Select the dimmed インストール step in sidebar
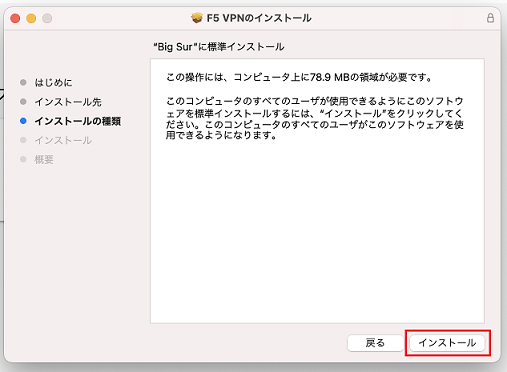 coord(63,140)
